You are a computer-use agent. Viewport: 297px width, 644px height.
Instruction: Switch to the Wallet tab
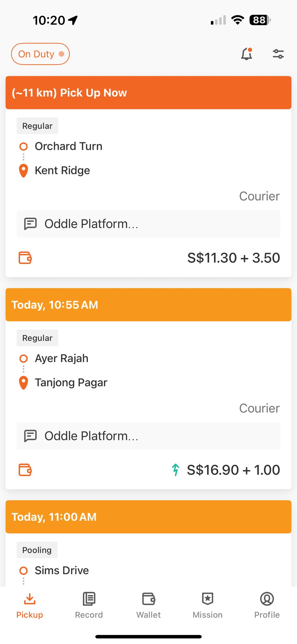click(x=148, y=605)
